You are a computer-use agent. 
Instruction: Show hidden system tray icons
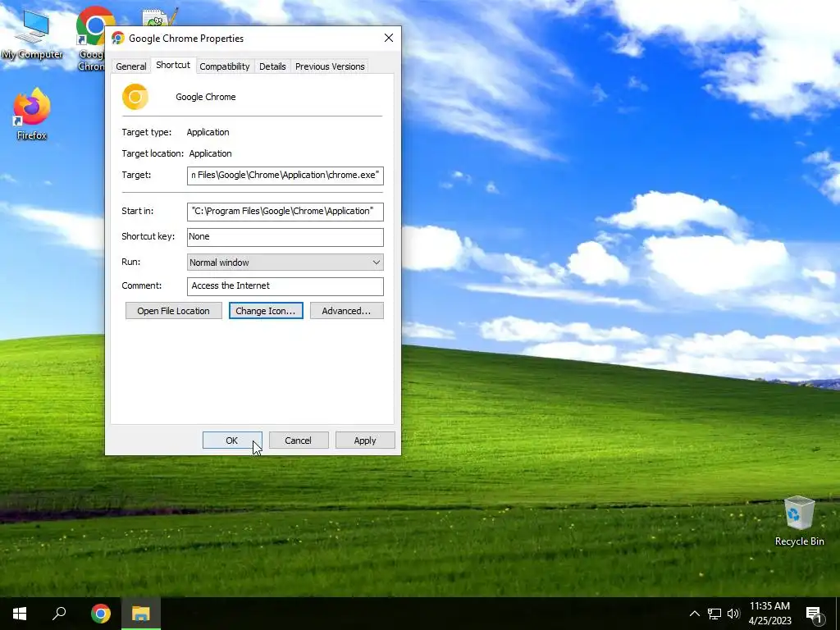tap(694, 614)
